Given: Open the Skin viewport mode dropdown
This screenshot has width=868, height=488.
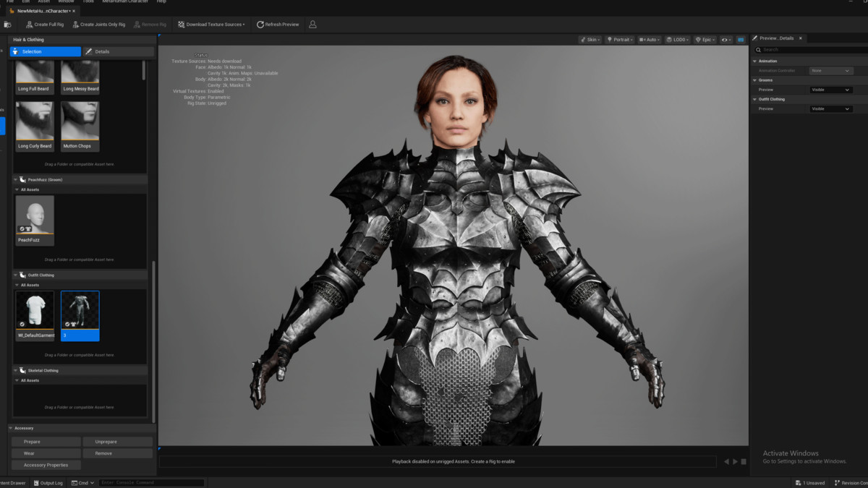Looking at the screenshot, I should (590, 40).
